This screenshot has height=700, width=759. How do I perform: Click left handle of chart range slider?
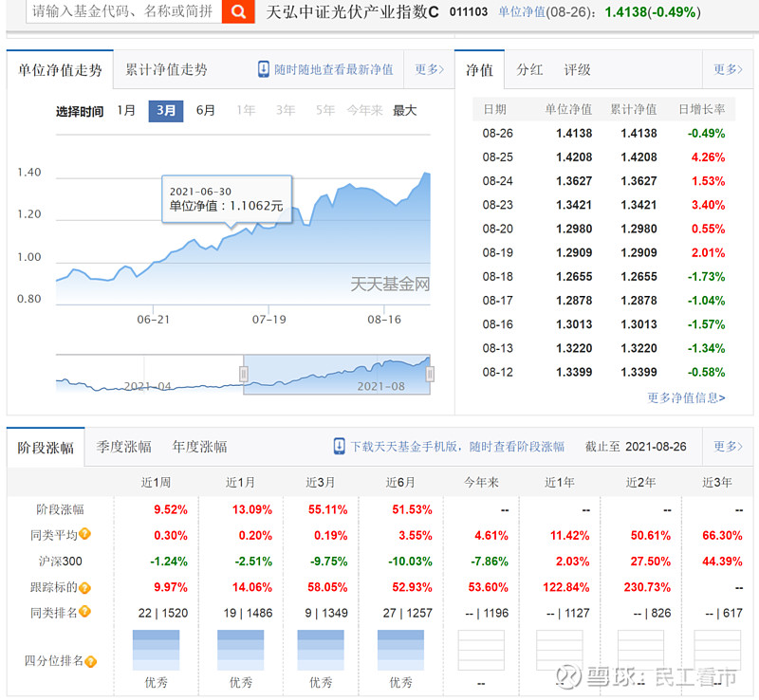pyautogui.click(x=244, y=374)
